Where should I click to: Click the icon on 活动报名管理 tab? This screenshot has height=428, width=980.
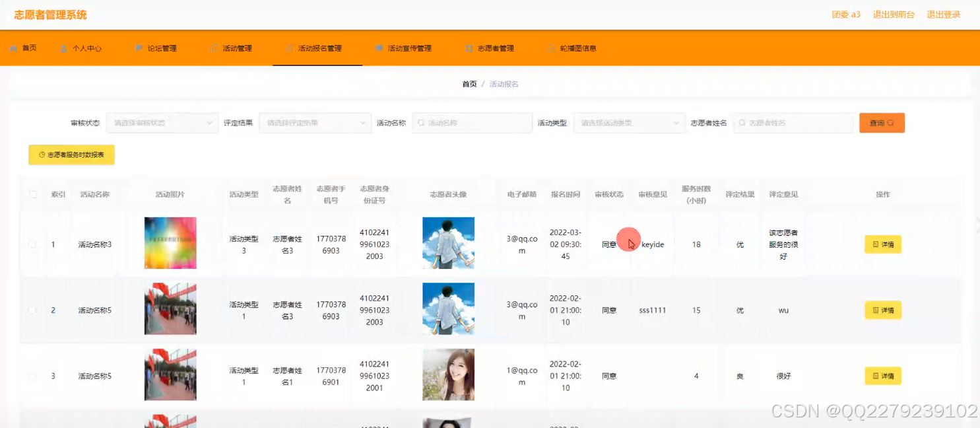click(x=288, y=48)
